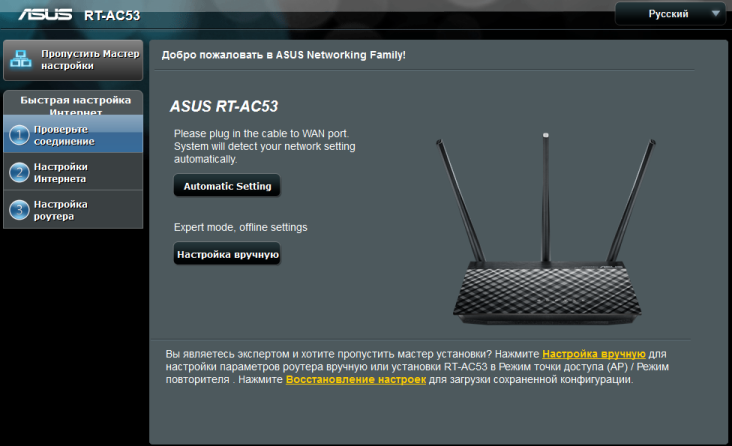Open the yellow Настройка вручную link
Screen dimensions: 732x446
click(x=593, y=354)
